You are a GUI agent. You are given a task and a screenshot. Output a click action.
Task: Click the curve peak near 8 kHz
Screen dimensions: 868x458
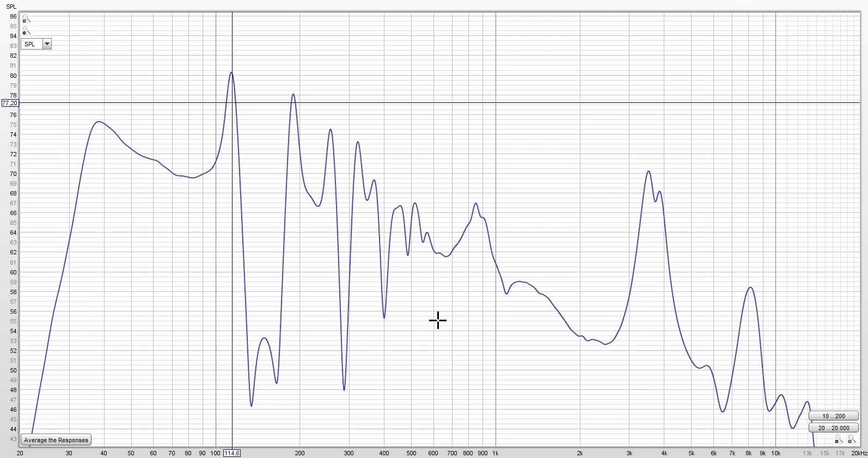click(x=750, y=288)
